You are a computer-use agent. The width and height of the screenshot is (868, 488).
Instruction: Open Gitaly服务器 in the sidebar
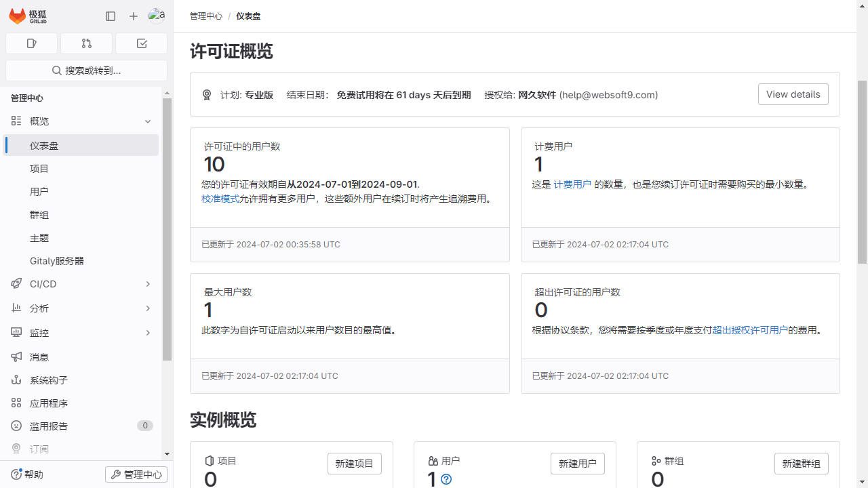[82, 261]
